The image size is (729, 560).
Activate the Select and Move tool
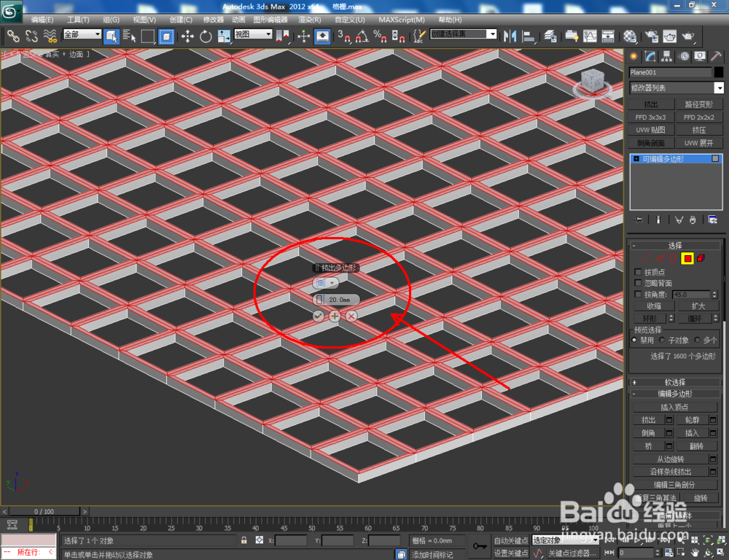[187, 36]
